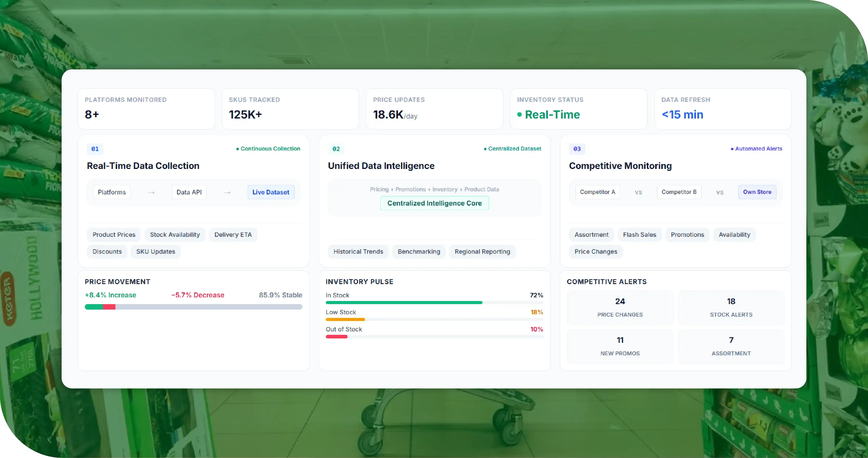The width and height of the screenshot is (868, 458).
Task: Select the Historical Trends tag
Action: point(358,251)
